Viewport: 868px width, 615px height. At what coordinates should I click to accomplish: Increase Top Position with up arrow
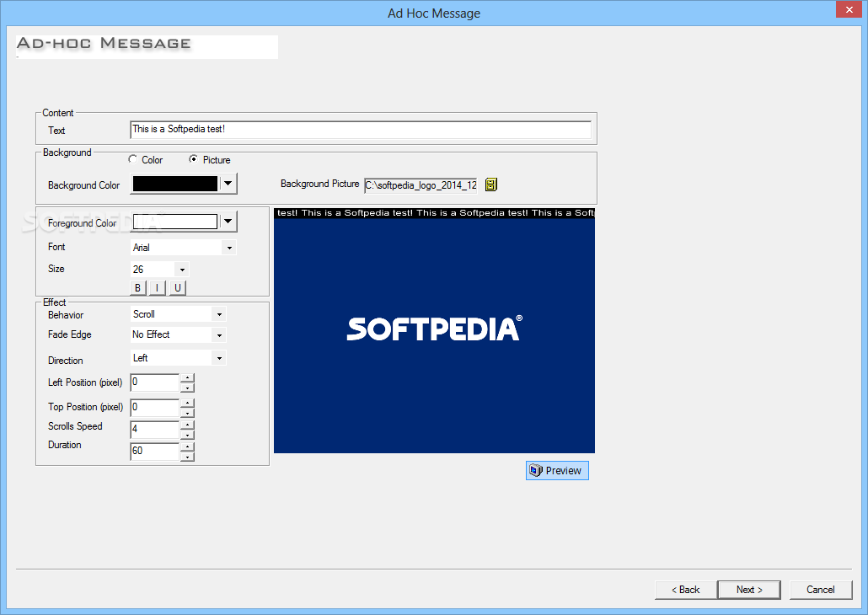[x=188, y=403]
